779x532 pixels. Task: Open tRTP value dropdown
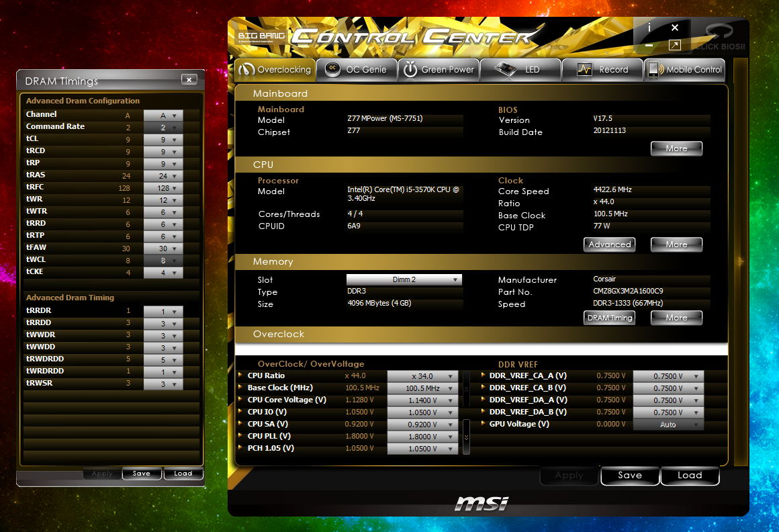163,236
